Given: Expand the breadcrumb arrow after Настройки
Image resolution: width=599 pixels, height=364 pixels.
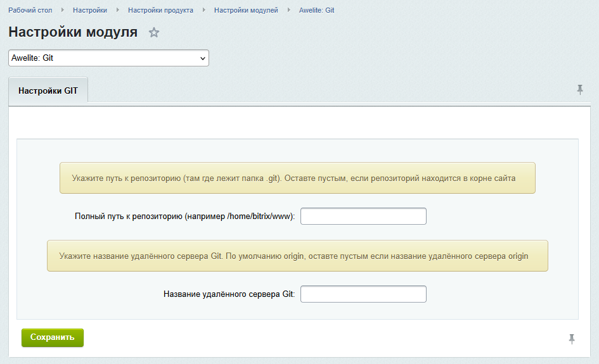Looking at the screenshot, I should tap(118, 10).
